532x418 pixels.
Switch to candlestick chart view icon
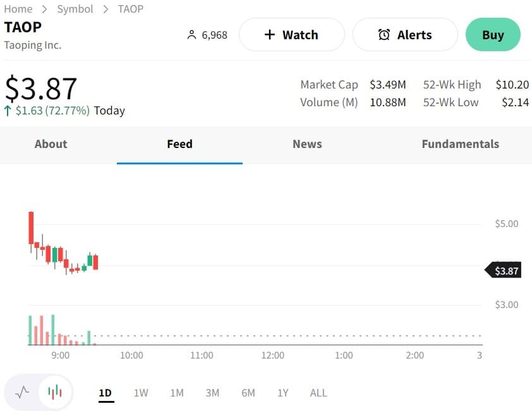pos(55,393)
